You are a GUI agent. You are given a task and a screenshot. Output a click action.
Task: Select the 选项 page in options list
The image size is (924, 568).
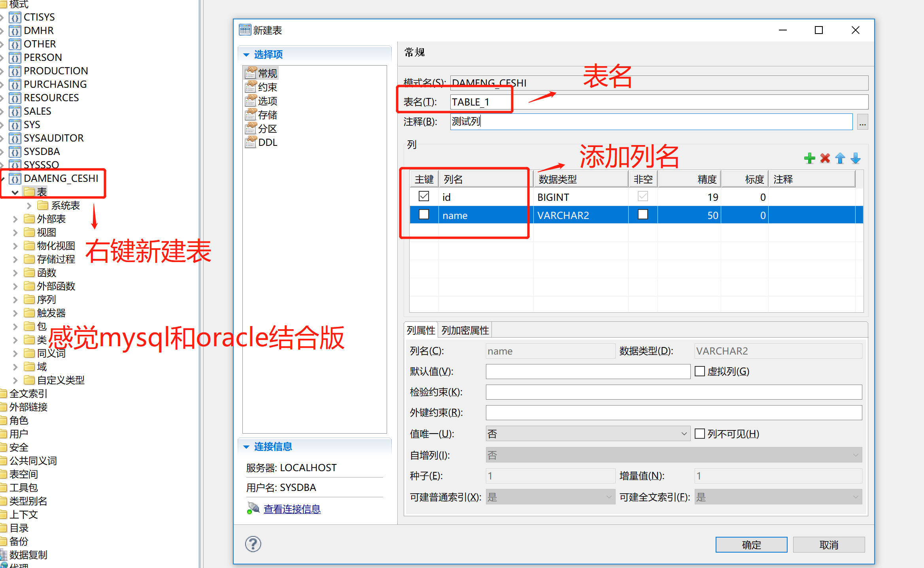261,101
